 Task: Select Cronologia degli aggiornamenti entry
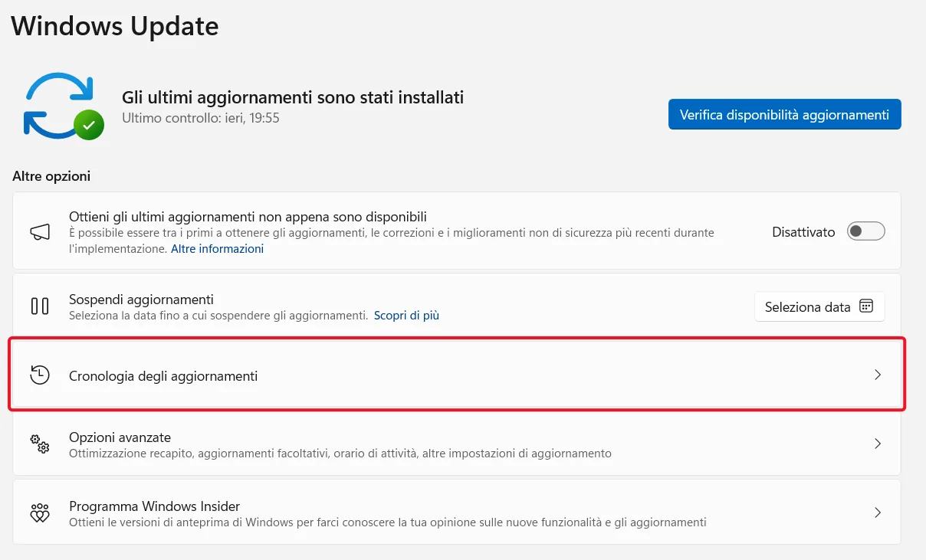tap(457, 375)
